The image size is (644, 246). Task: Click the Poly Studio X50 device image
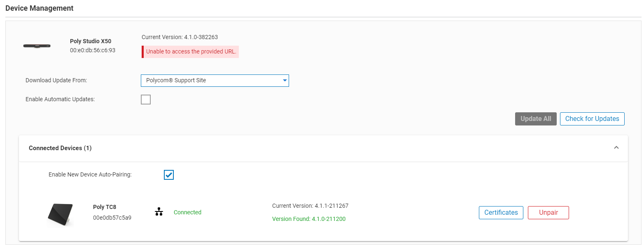pyautogui.click(x=37, y=46)
